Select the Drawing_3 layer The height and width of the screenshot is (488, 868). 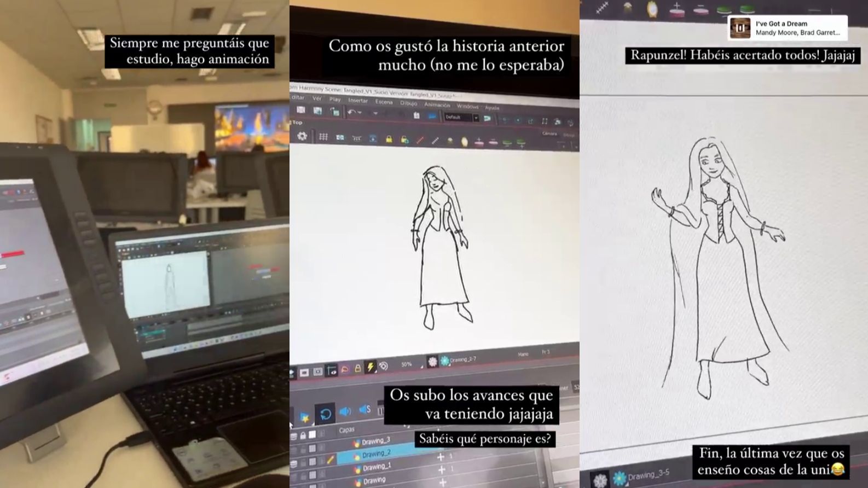(375, 441)
